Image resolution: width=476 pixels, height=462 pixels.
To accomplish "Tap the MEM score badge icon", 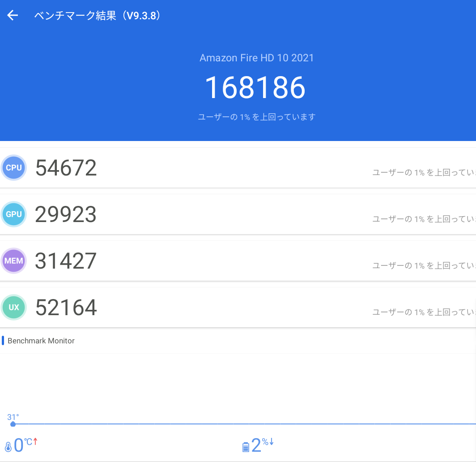I will (x=14, y=261).
